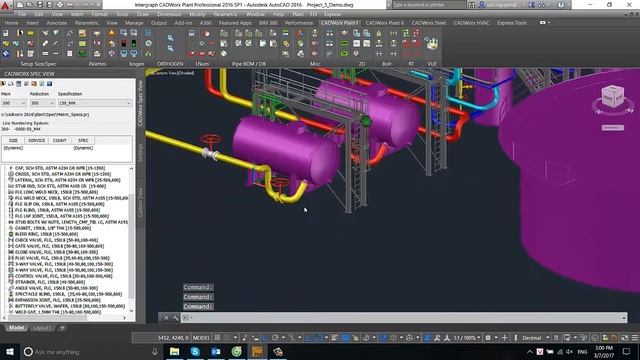
Task: Click the large VUE panel icon in the ribbon
Action: (x=431, y=43)
